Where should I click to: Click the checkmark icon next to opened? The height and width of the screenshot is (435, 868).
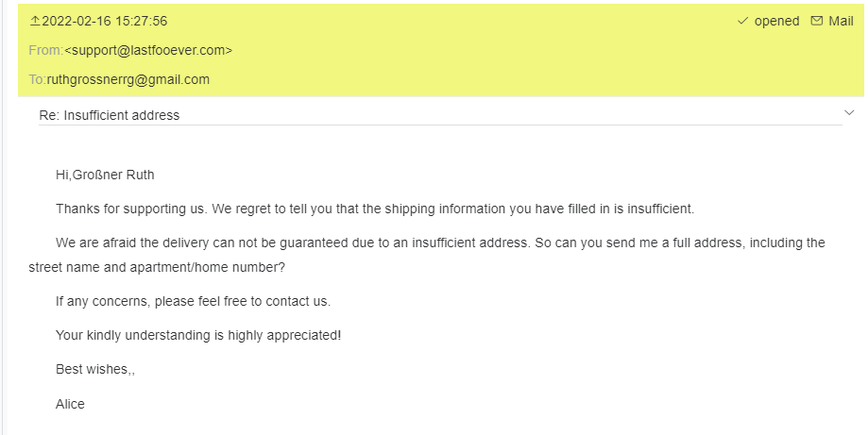click(742, 21)
